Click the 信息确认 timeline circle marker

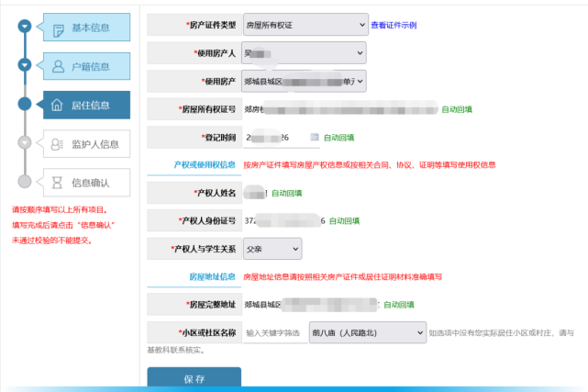coord(25,181)
